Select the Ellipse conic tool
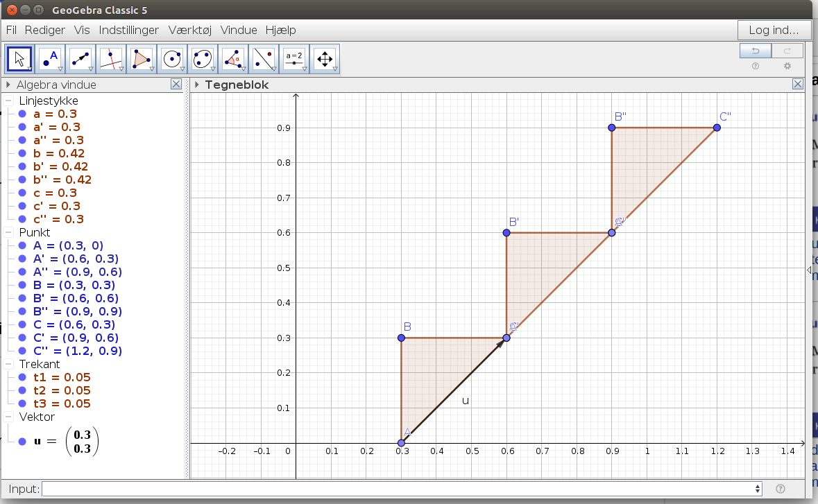Screen dimensions: 818x504 (x=203, y=59)
